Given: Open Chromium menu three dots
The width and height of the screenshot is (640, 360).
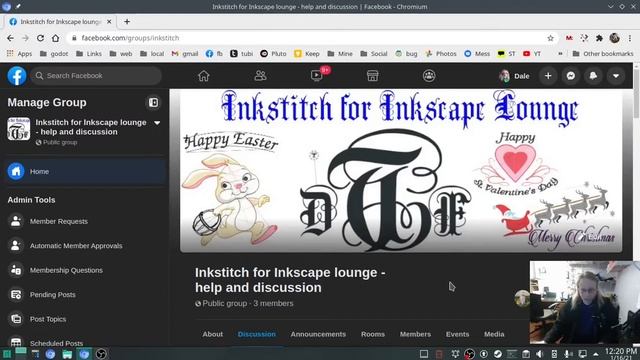Looking at the screenshot, I should pos(630,38).
